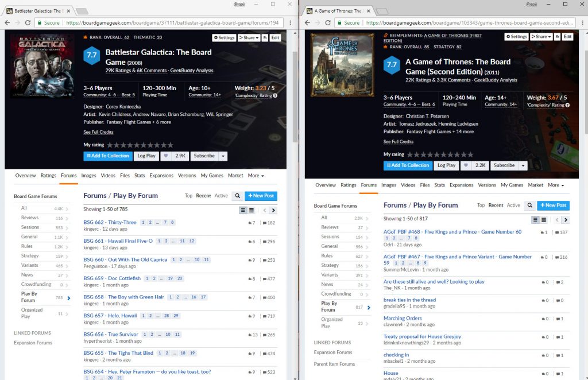Open new tab in Battlestar Galactica window

[x=82, y=11]
